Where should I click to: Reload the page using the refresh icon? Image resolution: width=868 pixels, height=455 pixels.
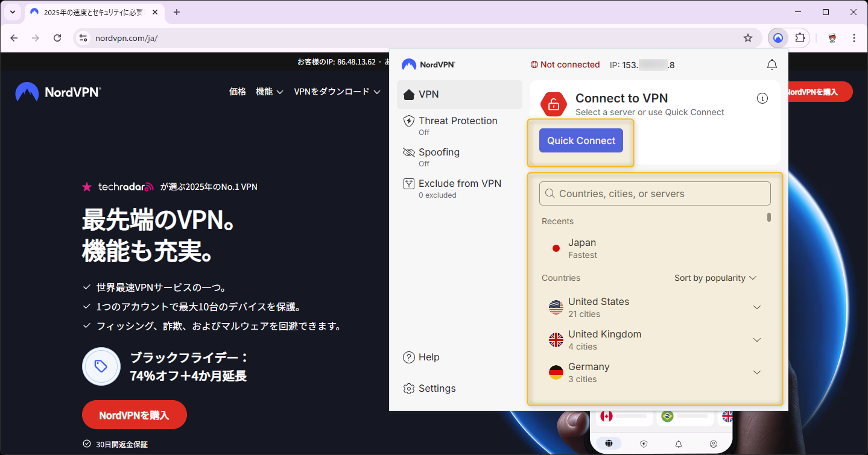57,38
